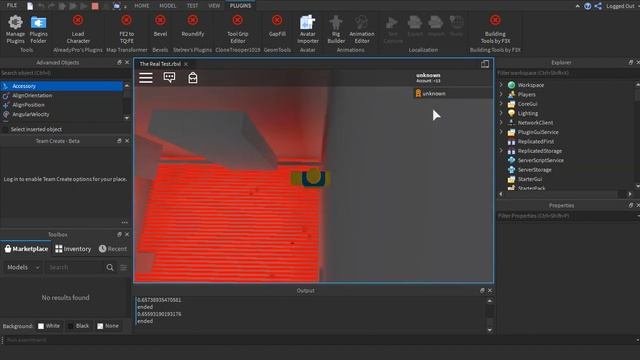Toggle the in-game chat icon
This screenshot has width=640, height=360.
(x=169, y=78)
